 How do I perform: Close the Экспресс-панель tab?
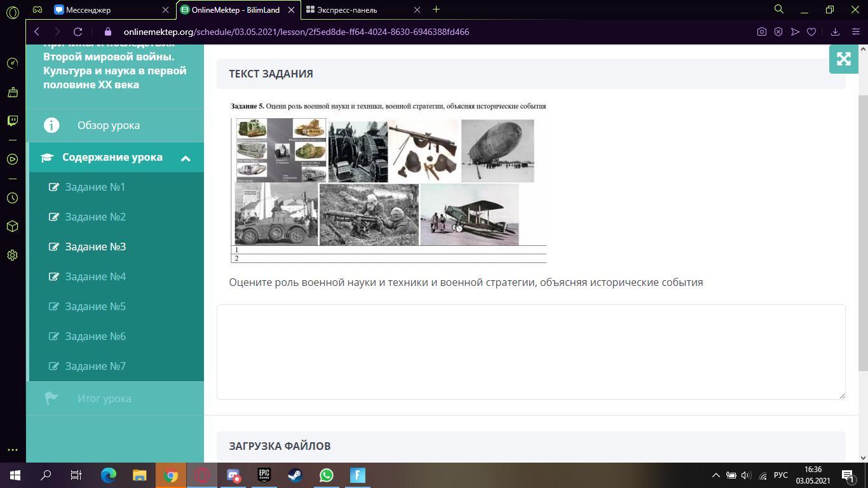pos(417,10)
